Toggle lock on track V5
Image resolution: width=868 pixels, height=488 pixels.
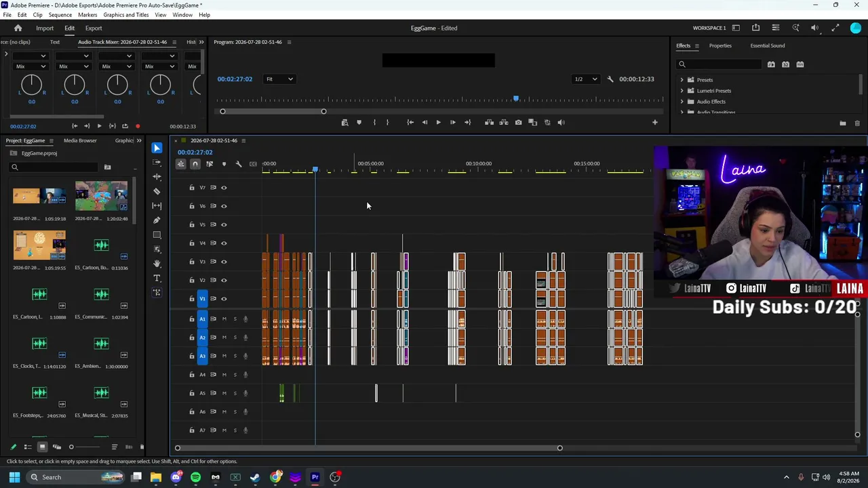coord(192,224)
